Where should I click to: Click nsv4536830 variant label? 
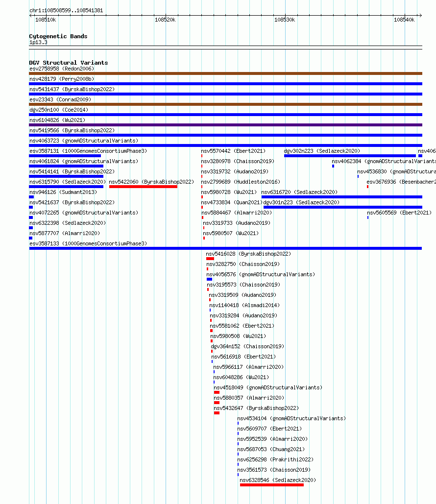[x=396, y=171]
